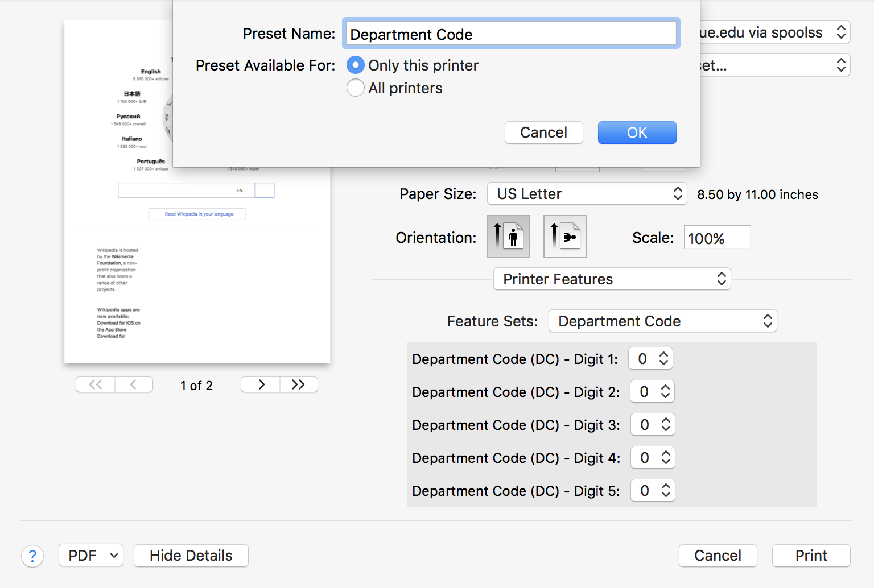Image resolution: width=874 pixels, height=588 pixels.
Task: Click OK to save the preset
Action: 637,132
